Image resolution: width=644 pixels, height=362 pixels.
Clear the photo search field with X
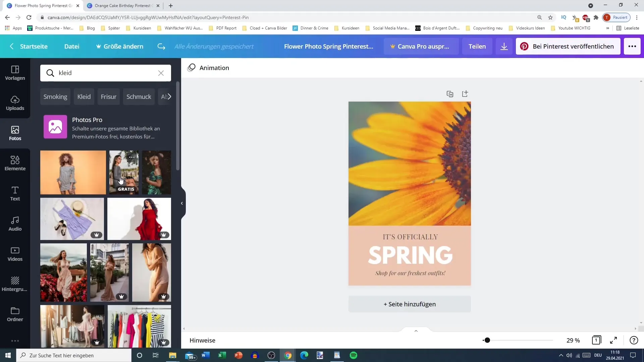pyautogui.click(x=161, y=73)
